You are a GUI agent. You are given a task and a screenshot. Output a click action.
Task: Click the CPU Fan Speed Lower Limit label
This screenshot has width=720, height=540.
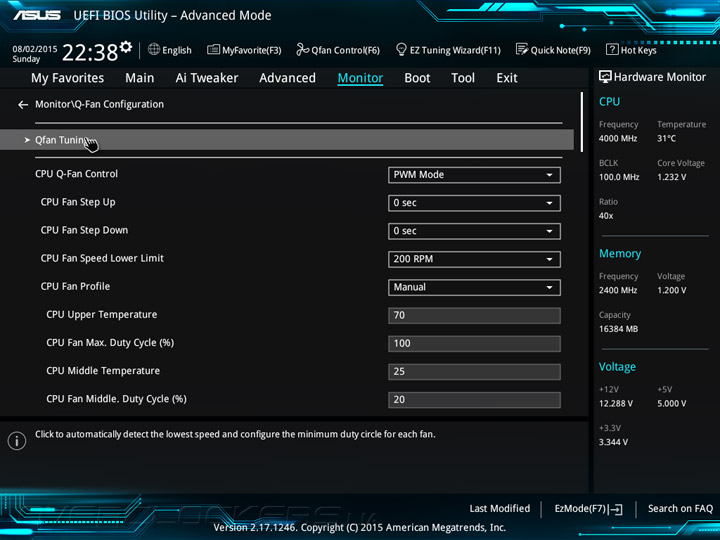(102, 258)
